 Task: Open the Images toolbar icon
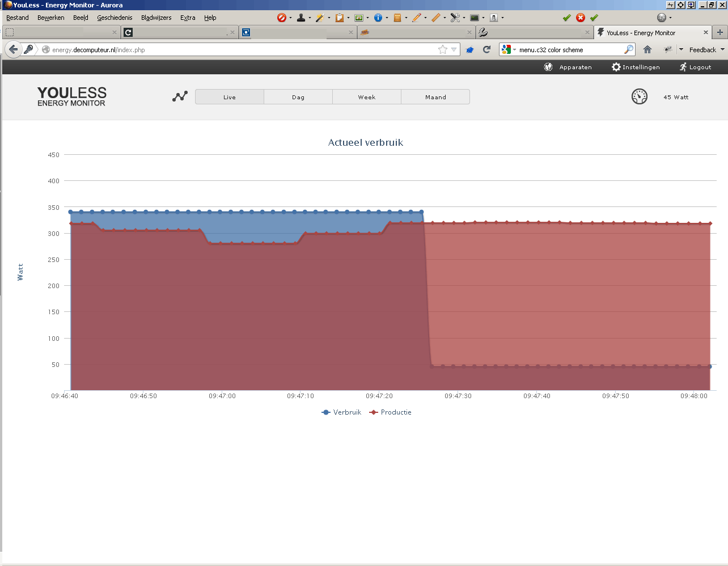click(x=359, y=18)
